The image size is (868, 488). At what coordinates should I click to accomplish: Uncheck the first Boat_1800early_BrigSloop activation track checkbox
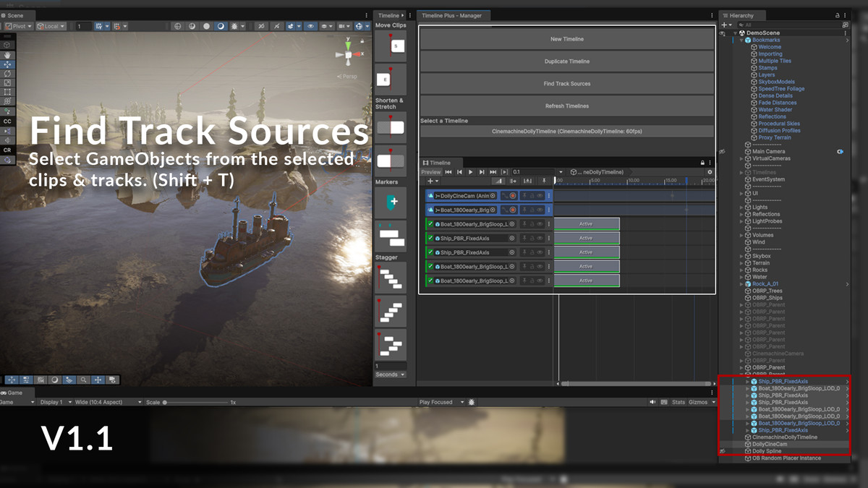pyautogui.click(x=430, y=224)
